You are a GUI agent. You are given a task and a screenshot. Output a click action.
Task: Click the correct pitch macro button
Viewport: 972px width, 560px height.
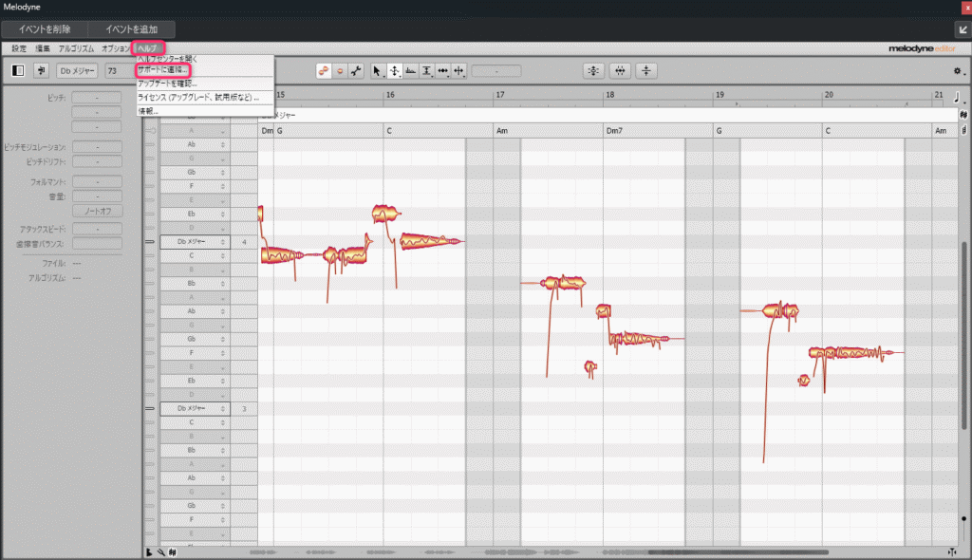(x=593, y=70)
